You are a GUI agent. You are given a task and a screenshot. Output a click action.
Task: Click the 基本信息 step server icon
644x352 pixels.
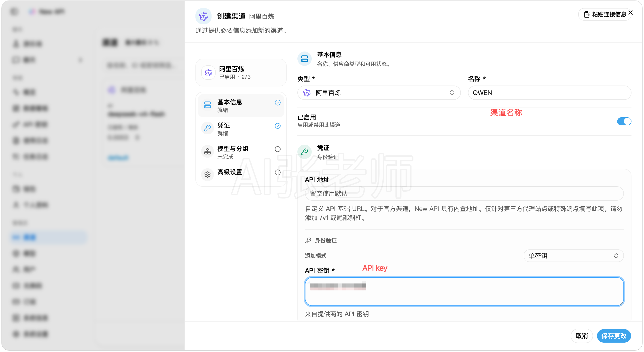pyautogui.click(x=208, y=105)
